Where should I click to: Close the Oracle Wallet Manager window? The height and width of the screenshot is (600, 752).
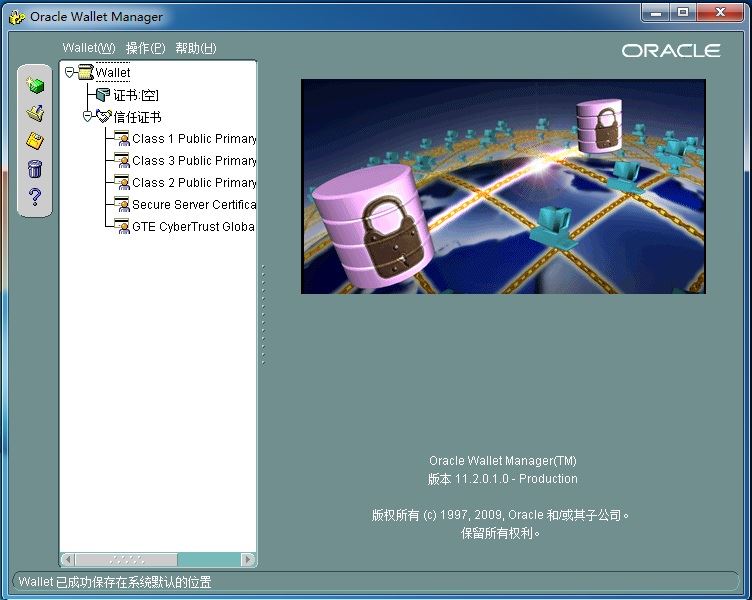point(720,13)
